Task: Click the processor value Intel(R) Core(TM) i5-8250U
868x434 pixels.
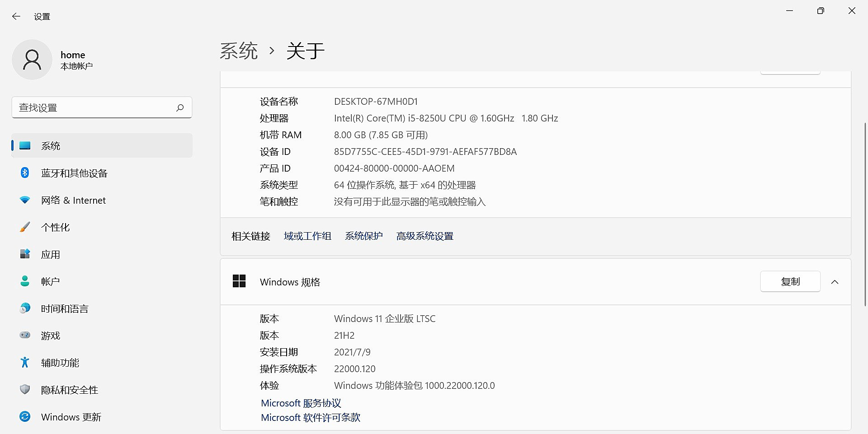Action: pos(446,118)
